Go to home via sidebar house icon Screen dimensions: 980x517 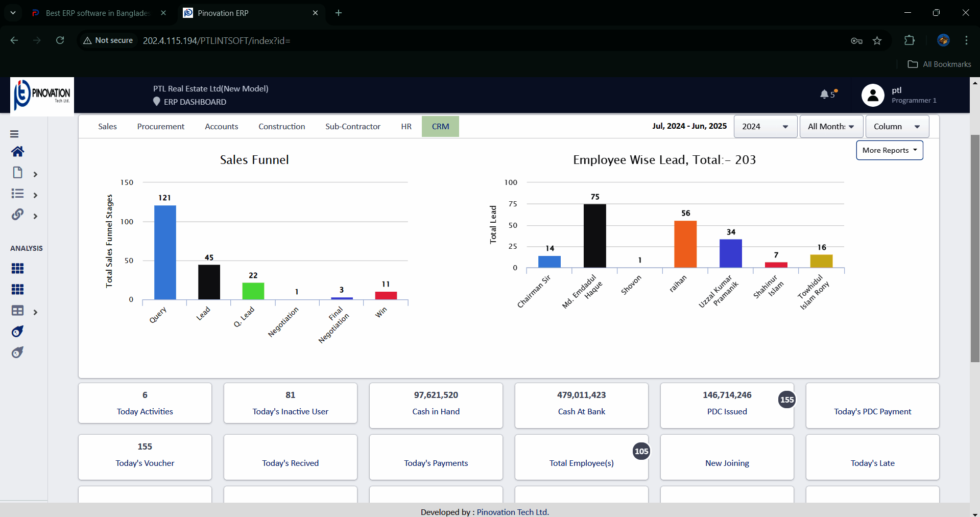click(17, 152)
